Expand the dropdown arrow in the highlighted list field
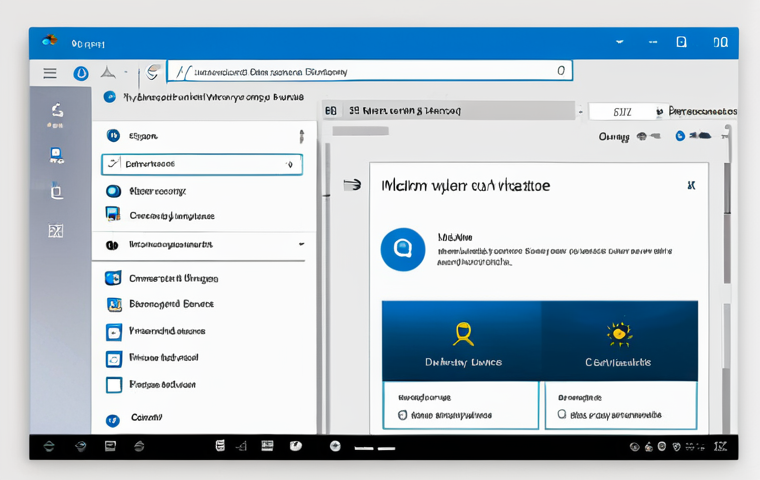This screenshot has height=480, width=760. (290, 164)
